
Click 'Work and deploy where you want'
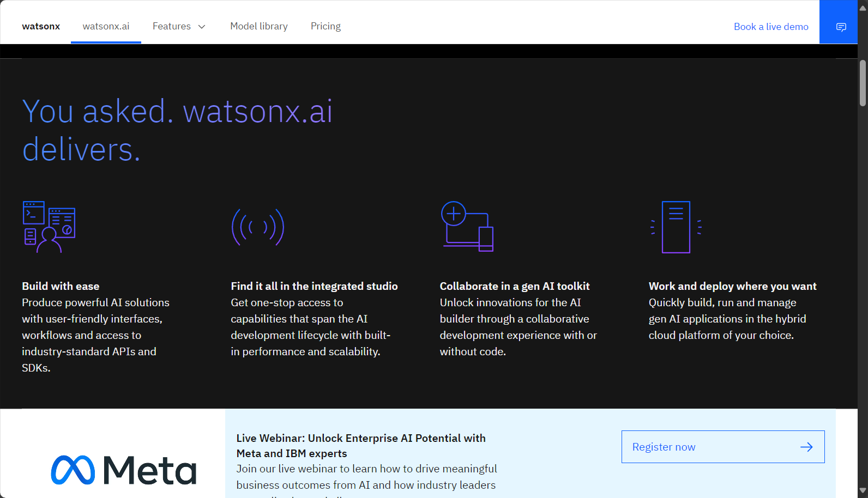pyautogui.click(x=732, y=286)
